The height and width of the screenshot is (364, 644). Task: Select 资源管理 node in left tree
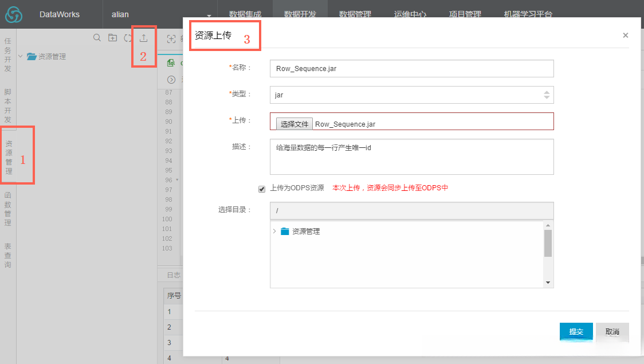52,57
